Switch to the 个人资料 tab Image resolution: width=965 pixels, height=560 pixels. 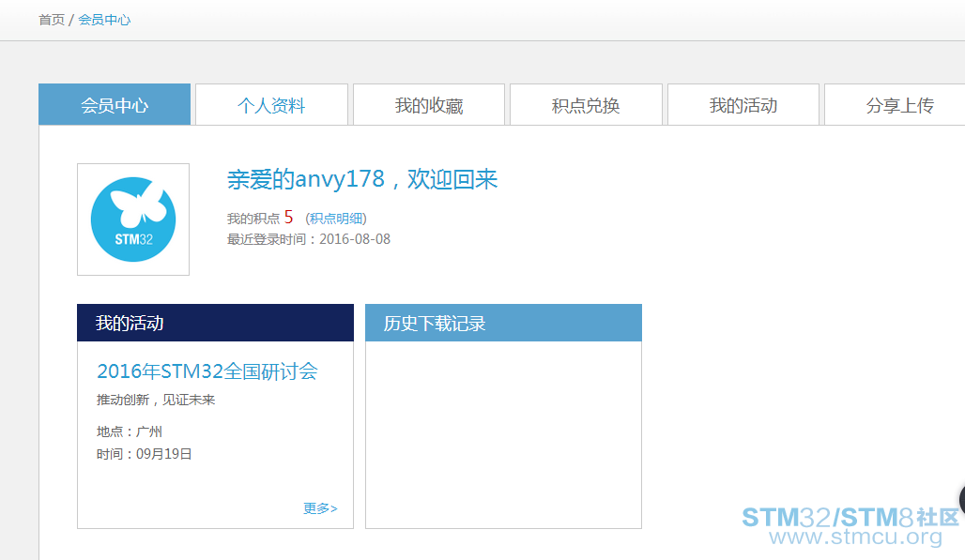pyautogui.click(x=271, y=104)
